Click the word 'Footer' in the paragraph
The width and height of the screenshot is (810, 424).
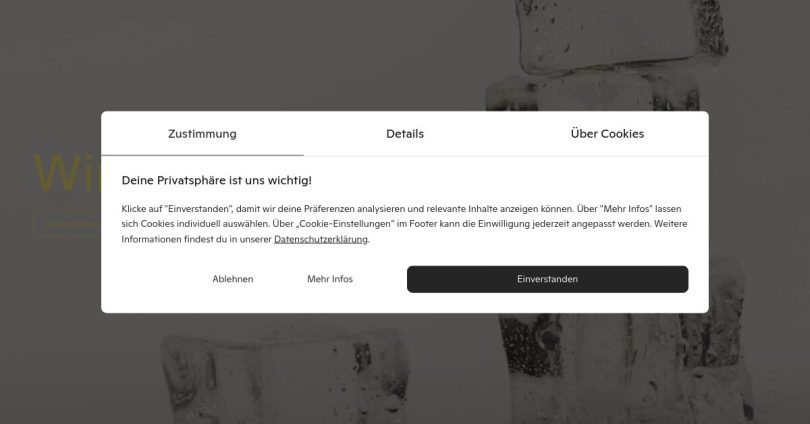tap(423, 224)
